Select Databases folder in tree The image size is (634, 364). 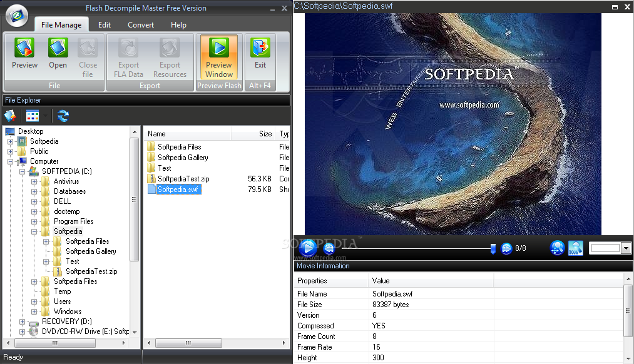[x=70, y=191]
